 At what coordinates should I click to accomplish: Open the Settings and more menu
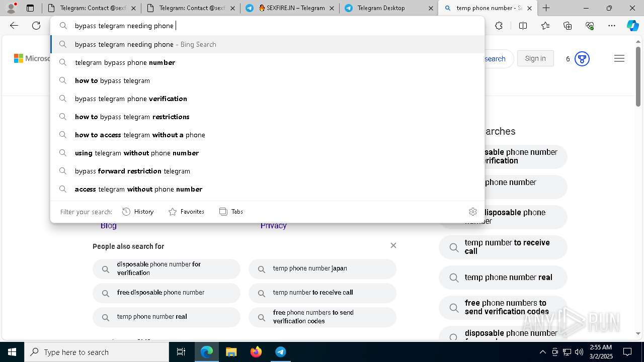coord(612,26)
